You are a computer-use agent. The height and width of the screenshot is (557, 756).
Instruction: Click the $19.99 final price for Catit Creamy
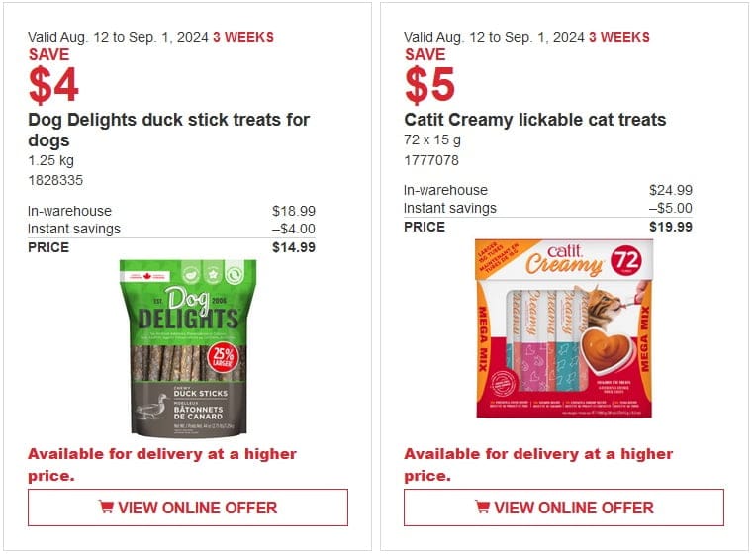pyautogui.click(x=671, y=227)
